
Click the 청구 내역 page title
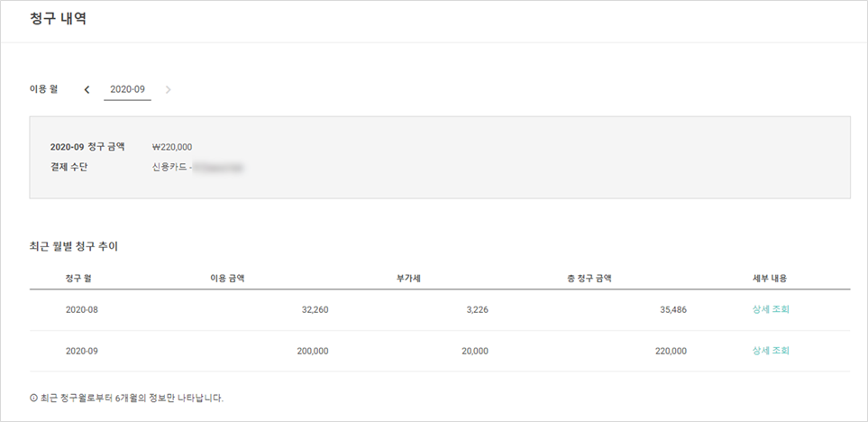click(x=58, y=19)
